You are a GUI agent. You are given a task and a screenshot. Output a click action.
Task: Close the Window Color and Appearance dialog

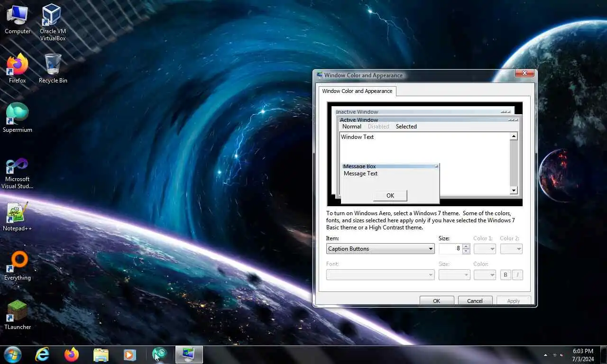click(524, 73)
